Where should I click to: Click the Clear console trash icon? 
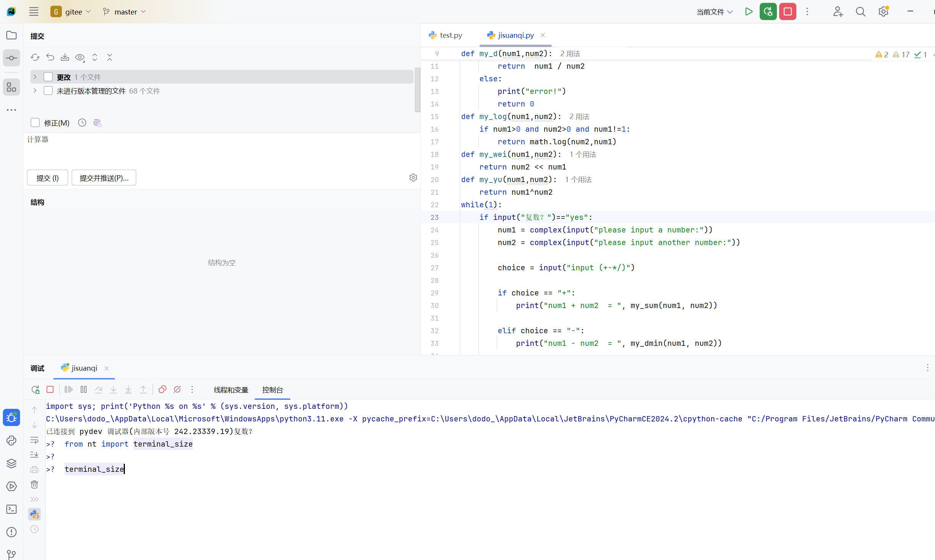point(34,484)
